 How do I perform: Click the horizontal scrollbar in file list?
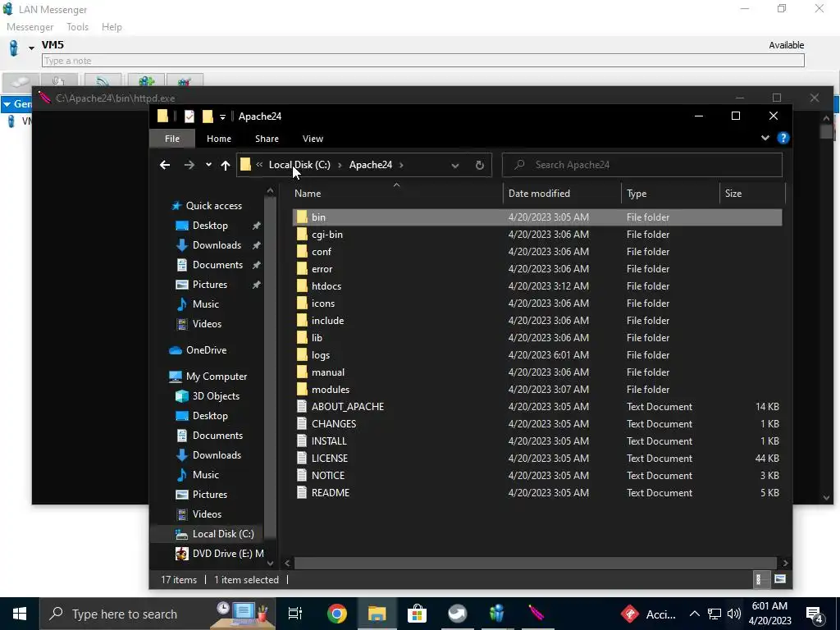[x=535, y=563]
